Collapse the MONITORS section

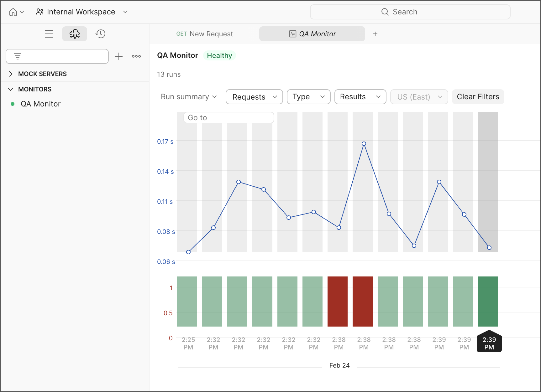(11, 89)
